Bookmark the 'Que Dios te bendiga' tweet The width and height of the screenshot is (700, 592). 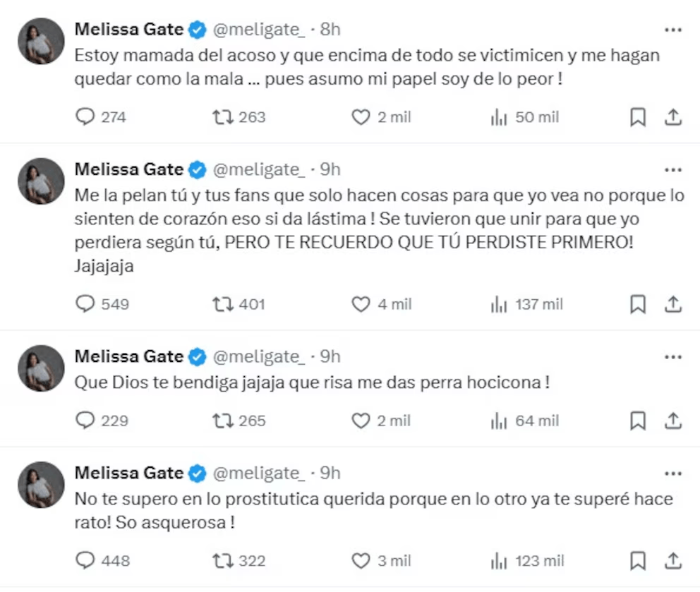pos(638,421)
